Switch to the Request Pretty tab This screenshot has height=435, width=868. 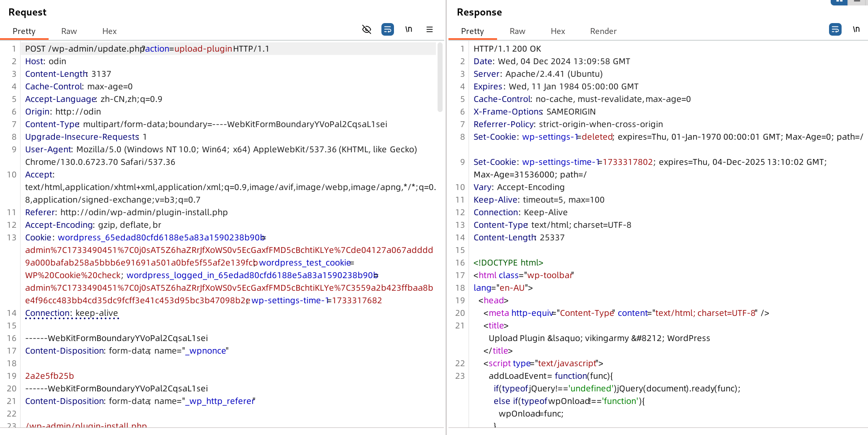pyautogui.click(x=24, y=31)
